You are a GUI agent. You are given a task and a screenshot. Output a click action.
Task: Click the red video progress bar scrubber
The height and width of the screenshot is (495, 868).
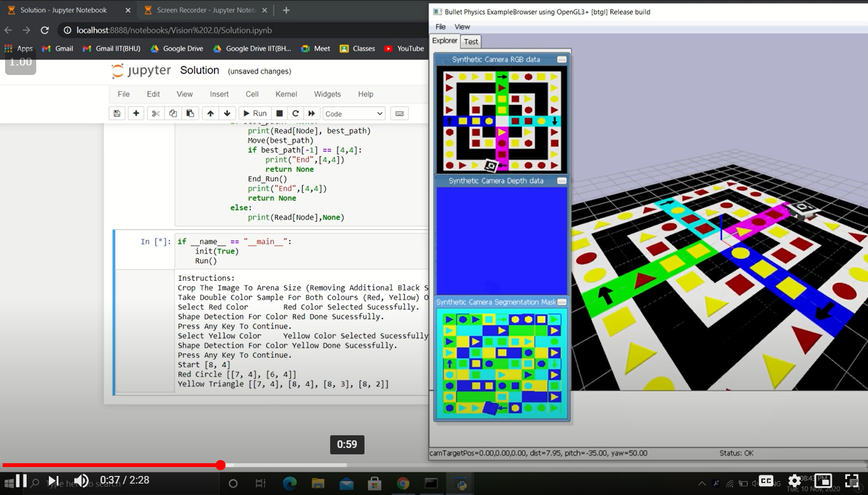220,465
